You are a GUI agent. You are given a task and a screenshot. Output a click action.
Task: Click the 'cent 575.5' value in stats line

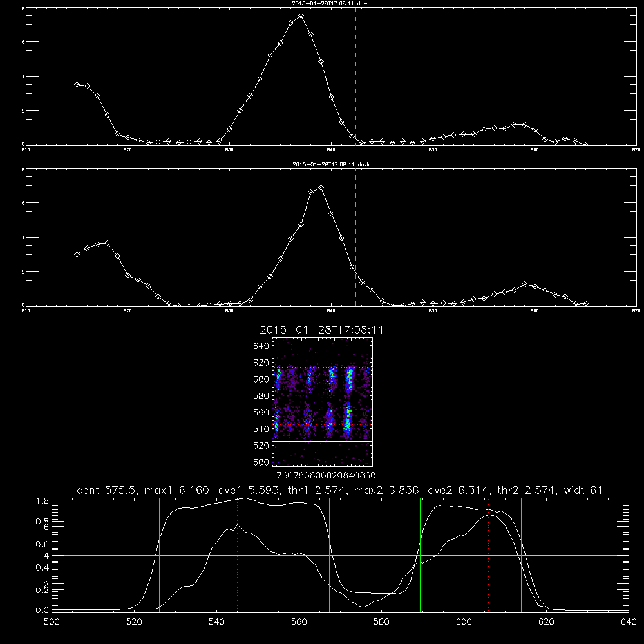coord(107,490)
